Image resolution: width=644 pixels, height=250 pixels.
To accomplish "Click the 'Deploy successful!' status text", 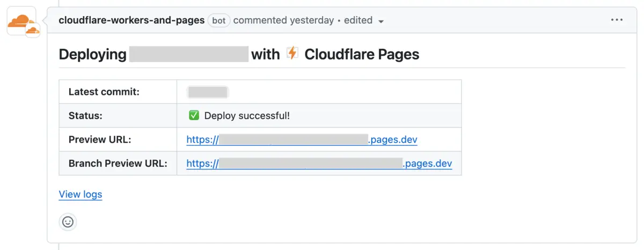I will click(x=247, y=116).
